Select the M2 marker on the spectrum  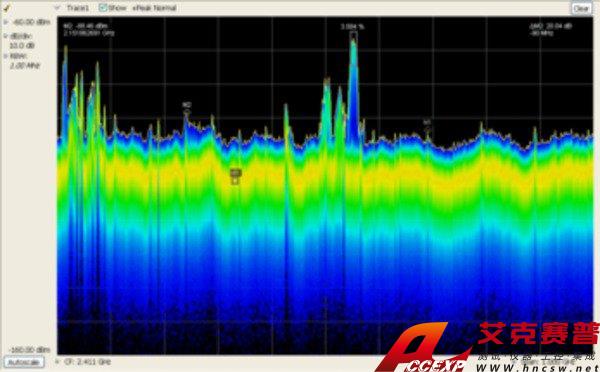[187, 108]
